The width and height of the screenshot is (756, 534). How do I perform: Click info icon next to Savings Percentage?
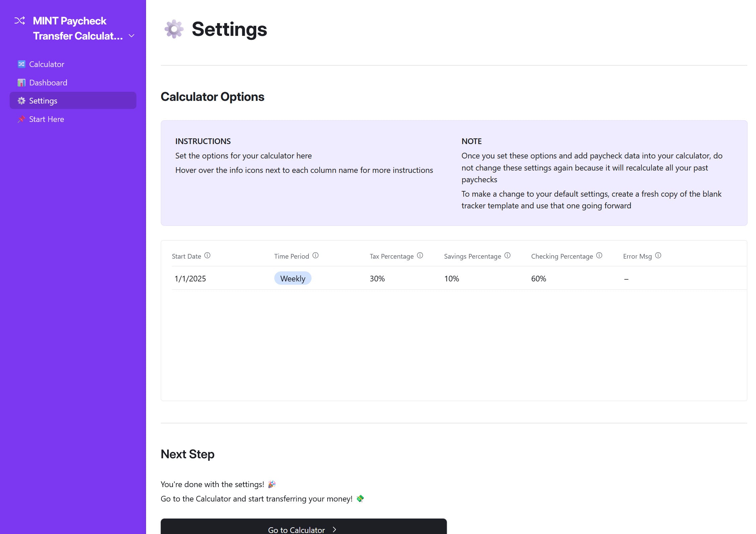coord(507,256)
